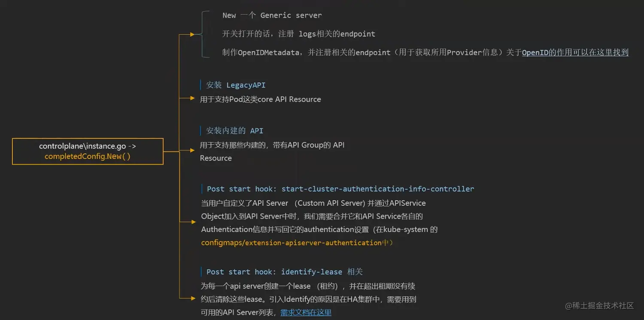Click the text "制作OpenIDMetadata，并注册相关的endpoint"
The height and width of the screenshot is (320, 644).
306,52
